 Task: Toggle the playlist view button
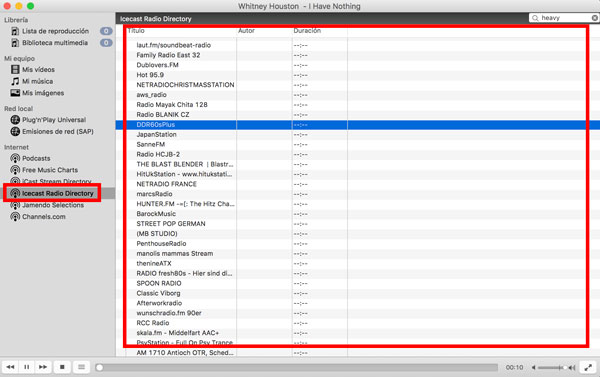[x=81, y=367]
